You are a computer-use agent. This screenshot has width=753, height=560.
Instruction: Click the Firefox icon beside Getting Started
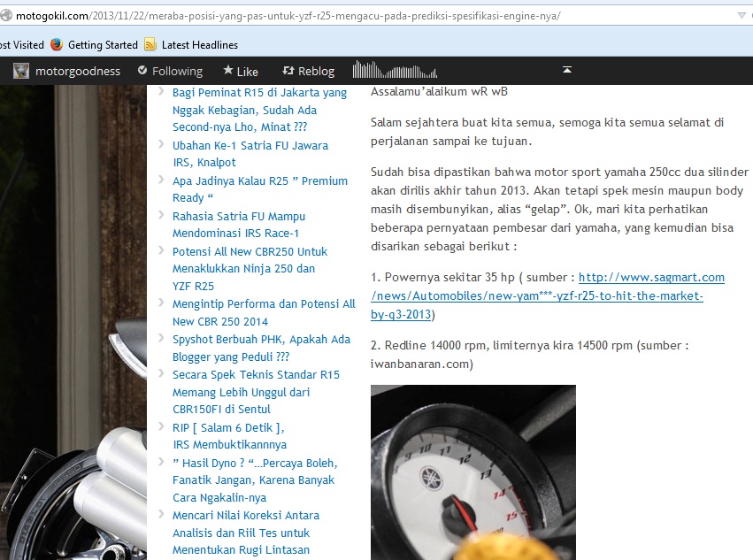[x=57, y=44]
